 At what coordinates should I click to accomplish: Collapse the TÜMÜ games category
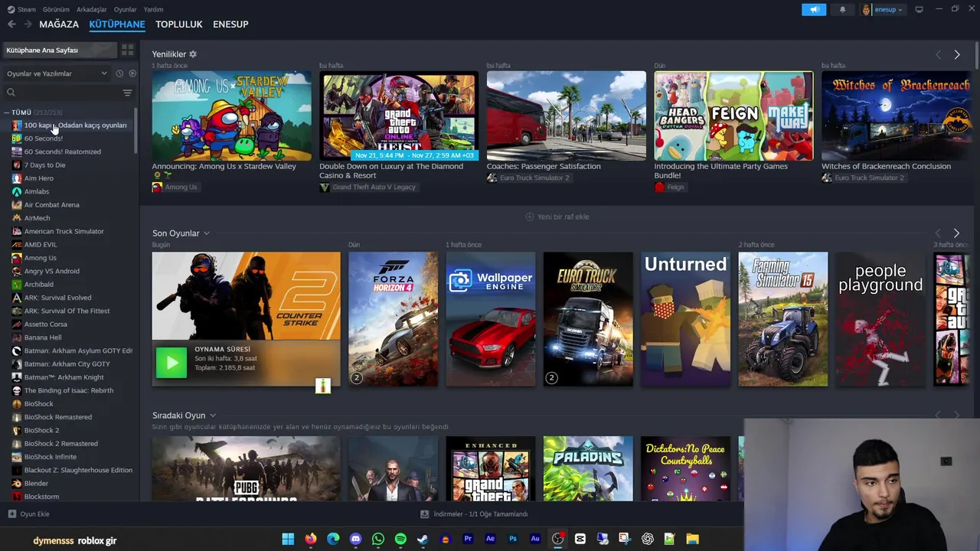coord(6,112)
